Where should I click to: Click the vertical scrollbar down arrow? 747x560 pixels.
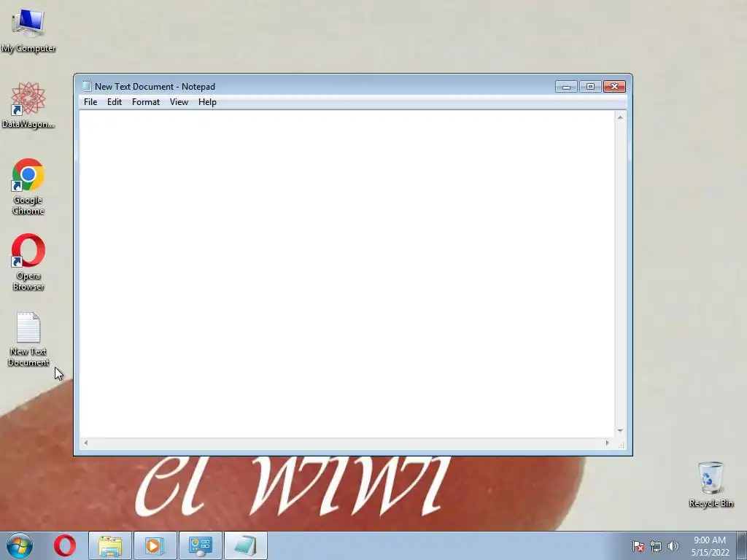[x=620, y=430]
